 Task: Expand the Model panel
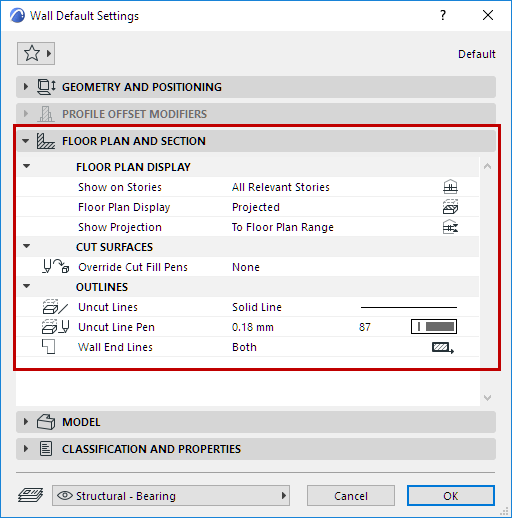tap(25, 422)
